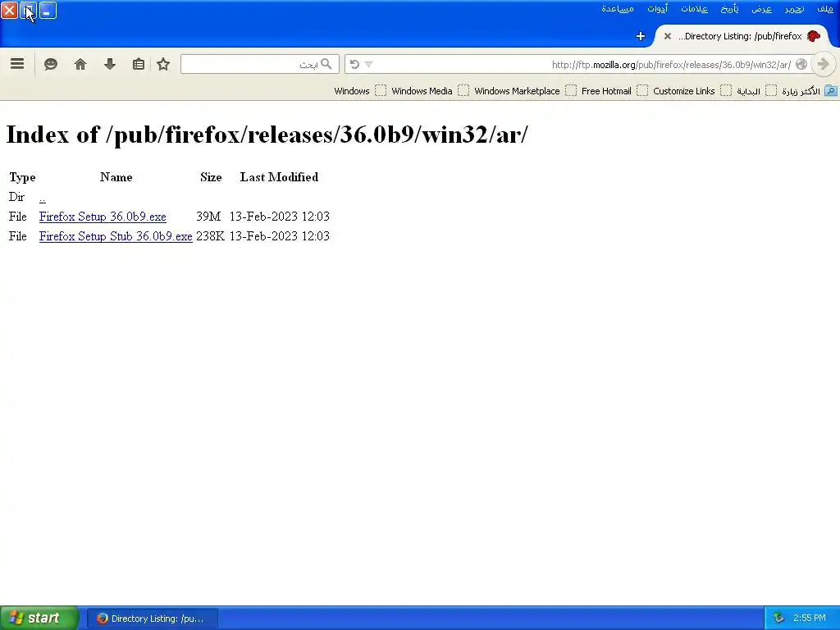840x630 pixels.
Task: Show bookmarks list clipboard icon
Action: coord(138,64)
